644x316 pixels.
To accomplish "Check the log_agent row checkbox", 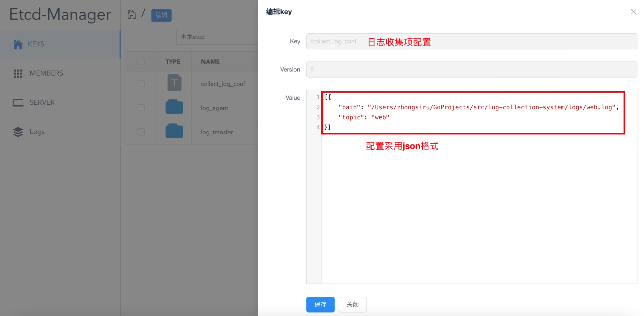I will click(x=141, y=108).
